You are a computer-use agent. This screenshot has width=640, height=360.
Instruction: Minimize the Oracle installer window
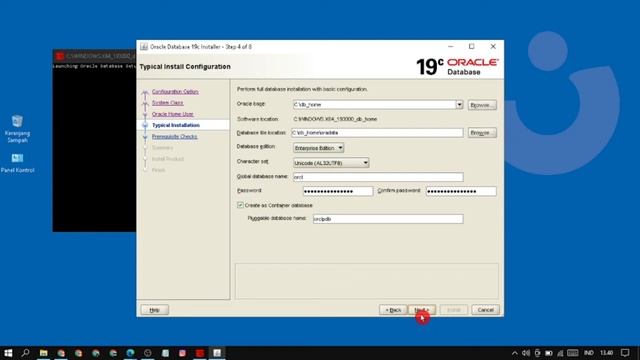coord(451,47)
